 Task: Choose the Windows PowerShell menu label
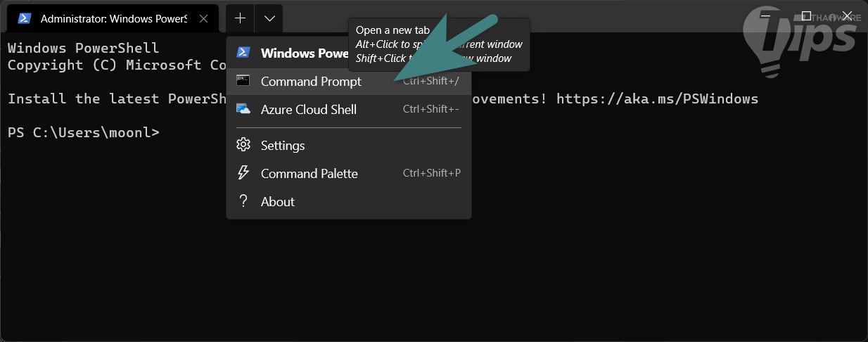click(304, 53)
